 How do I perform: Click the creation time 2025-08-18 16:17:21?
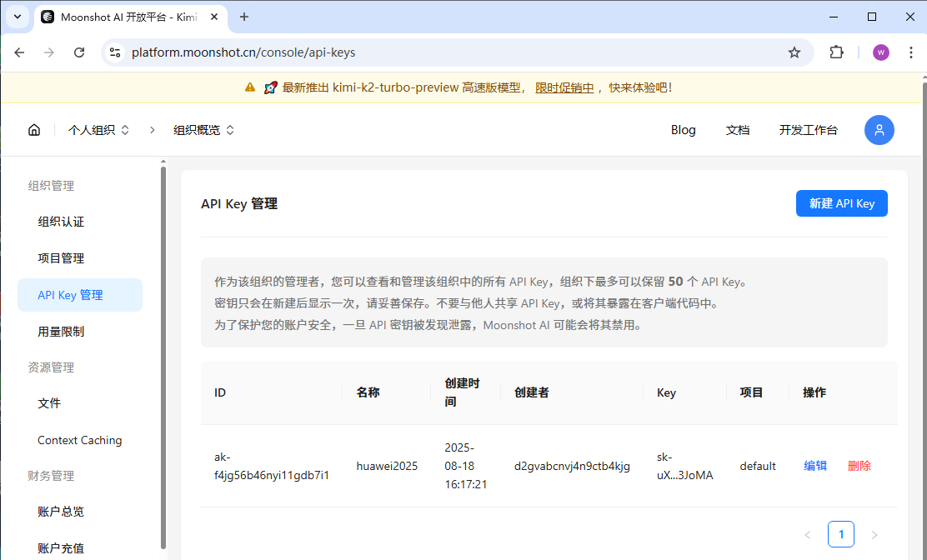466,466
